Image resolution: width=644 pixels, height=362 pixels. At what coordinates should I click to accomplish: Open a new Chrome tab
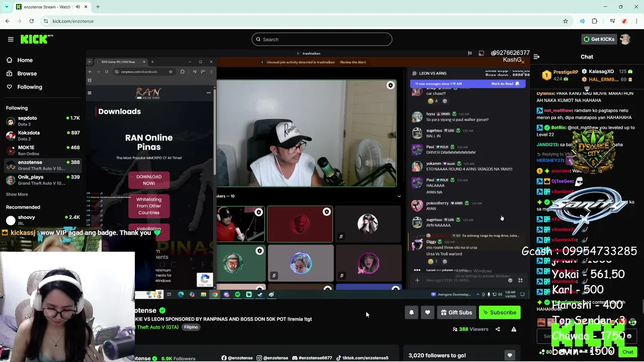click(x=98, y=7)
